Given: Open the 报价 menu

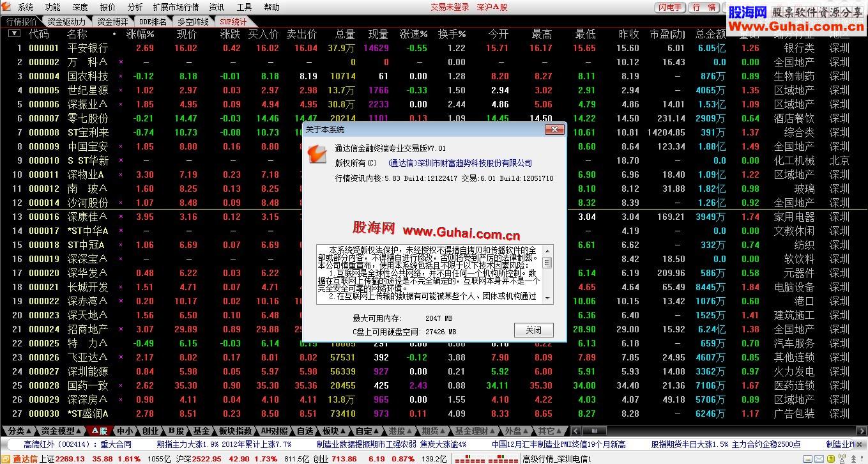Looking at the screenshot, I should click(108, 7).
